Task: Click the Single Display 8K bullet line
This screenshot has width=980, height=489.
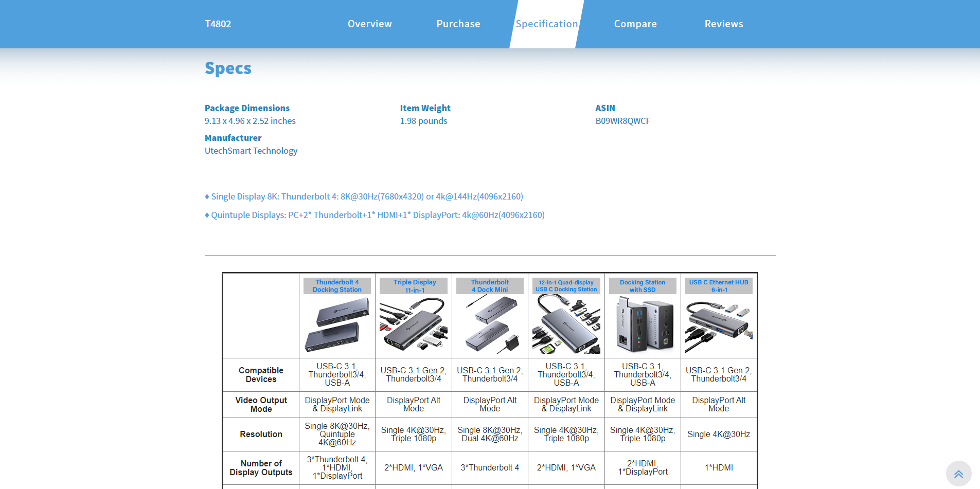Action: click(364, 196)
